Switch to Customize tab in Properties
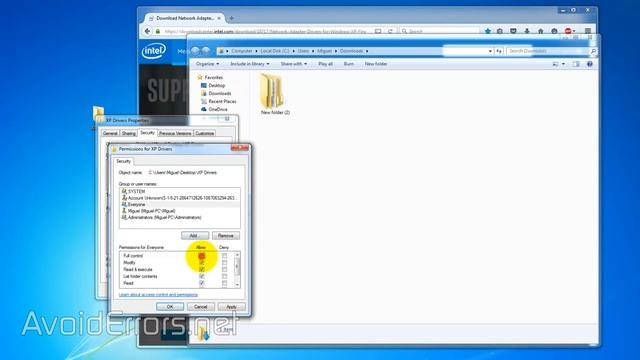The height and width of the screenshot is (360, 640). (x=204, y=133)
